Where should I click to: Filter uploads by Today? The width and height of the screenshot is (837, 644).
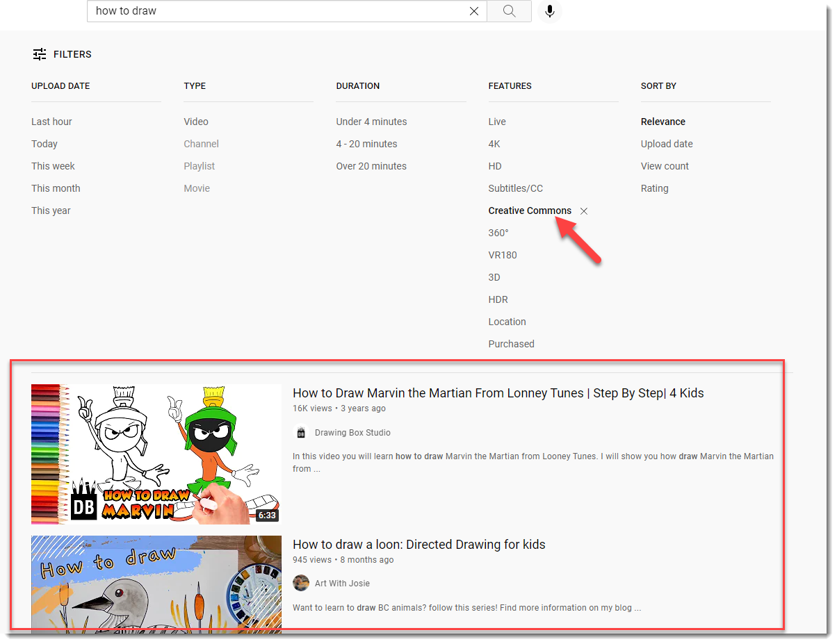click(x=44, y=144)
